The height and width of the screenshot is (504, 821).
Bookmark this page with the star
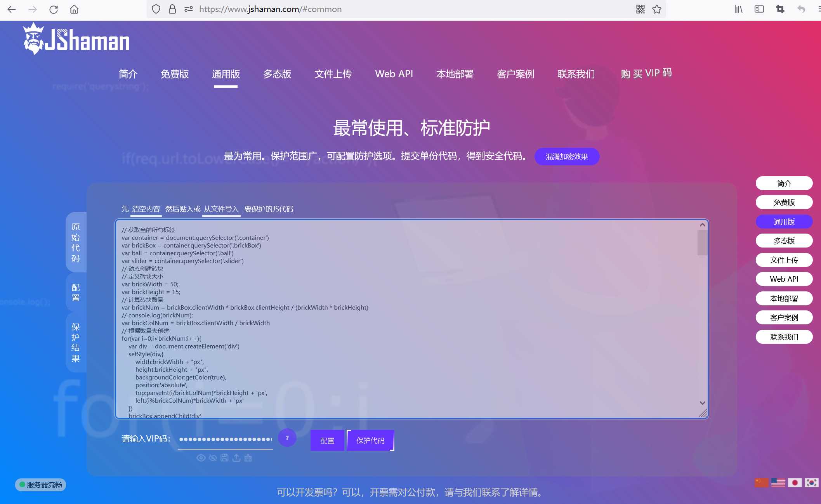657,9
